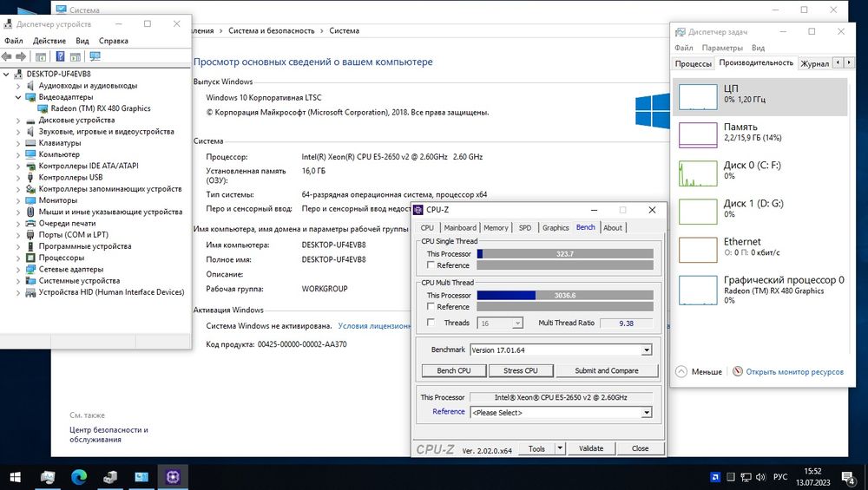Open the Действие menu in Device Manager
This screenshot has width=868, height=490.
(49, 41)
